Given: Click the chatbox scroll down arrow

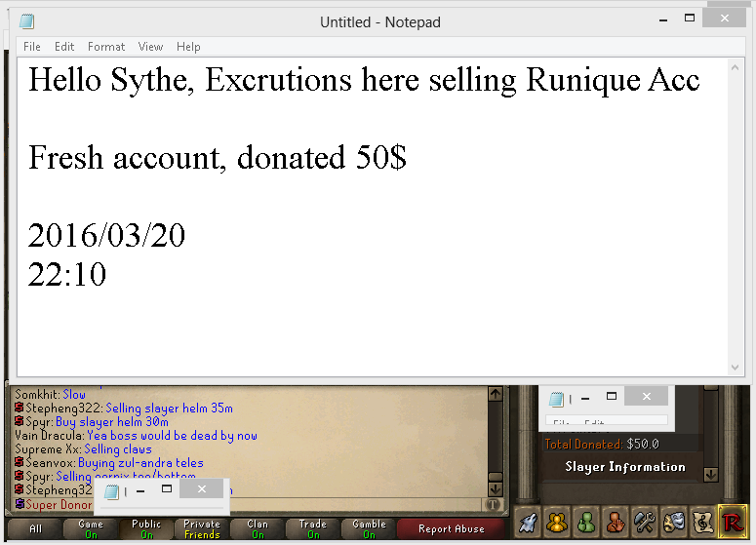Looking at the screenshot, I should [x=496, y=489].
